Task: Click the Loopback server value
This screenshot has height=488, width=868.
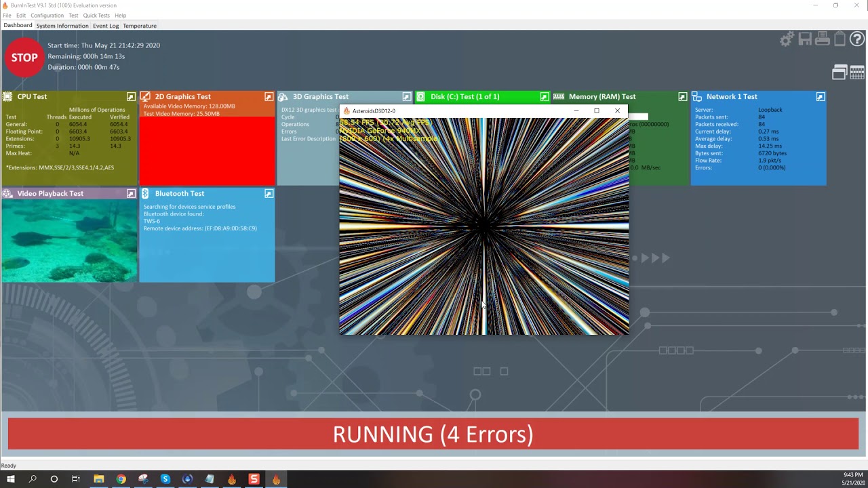Action: pyautogui.click(x=770, y=110)
